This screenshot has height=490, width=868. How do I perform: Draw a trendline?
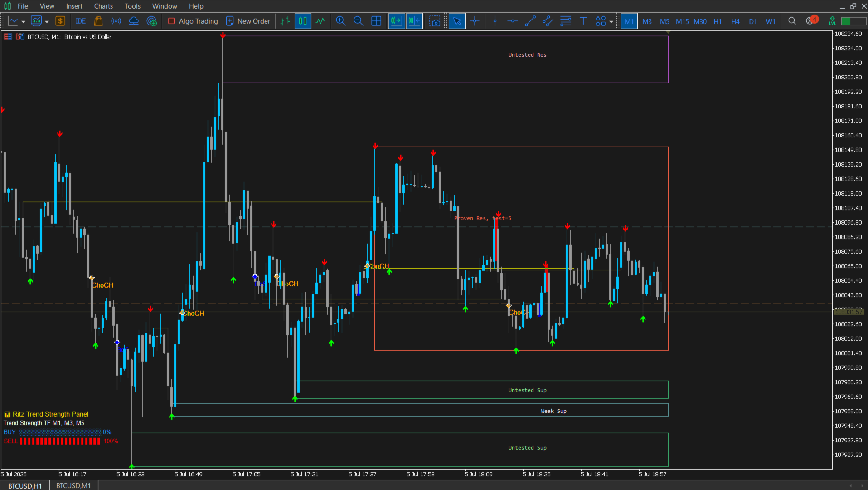[x=530, y=21]
